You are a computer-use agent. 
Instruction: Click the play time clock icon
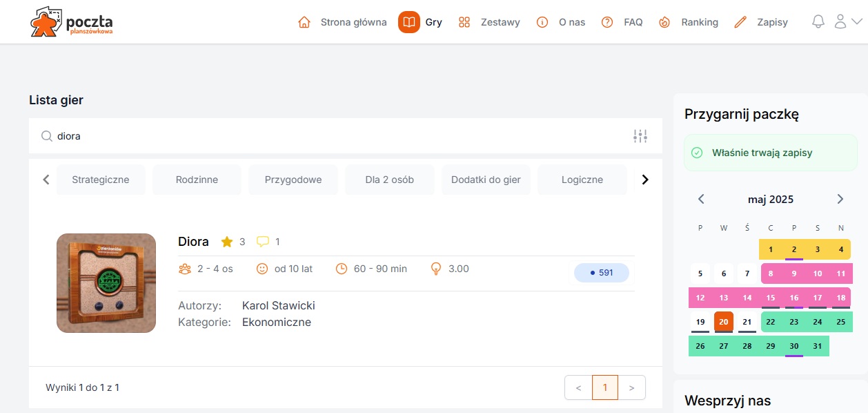[x=342, y=269]
